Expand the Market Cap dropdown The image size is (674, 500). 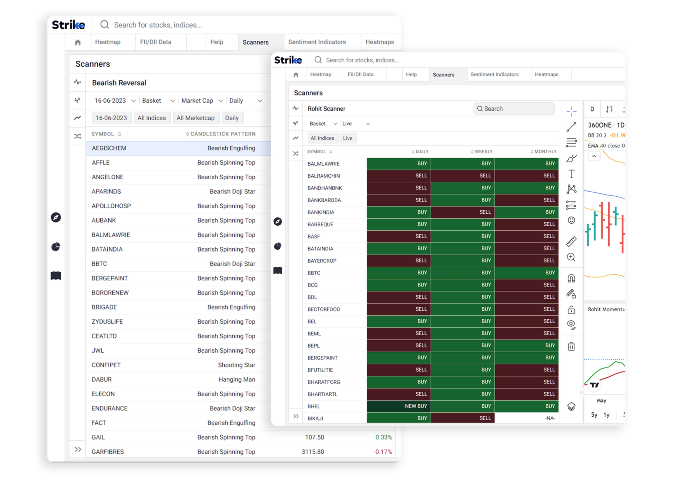[202, 101]
